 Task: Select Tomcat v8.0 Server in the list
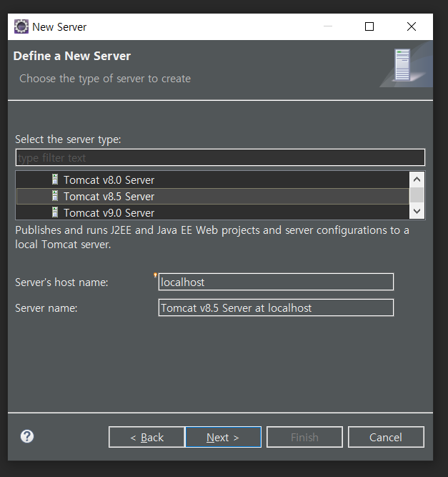point(212,180)
